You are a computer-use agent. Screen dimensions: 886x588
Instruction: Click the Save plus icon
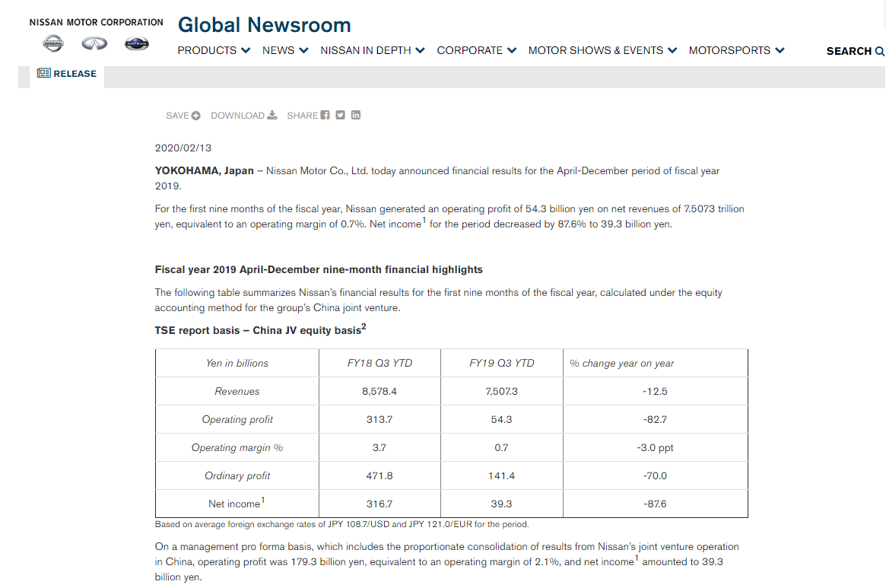click(x=196, y=116)
